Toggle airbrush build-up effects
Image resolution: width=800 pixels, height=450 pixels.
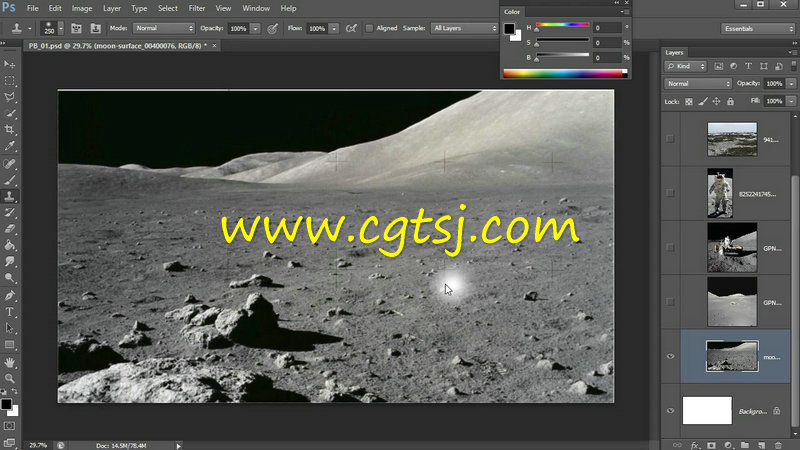click(351, 29)
